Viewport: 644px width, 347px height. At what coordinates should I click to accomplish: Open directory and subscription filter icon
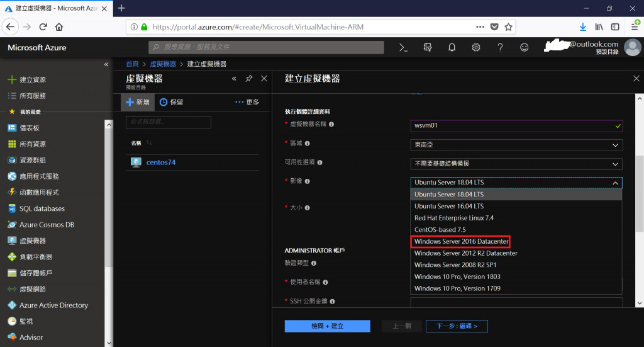[428, 48]
